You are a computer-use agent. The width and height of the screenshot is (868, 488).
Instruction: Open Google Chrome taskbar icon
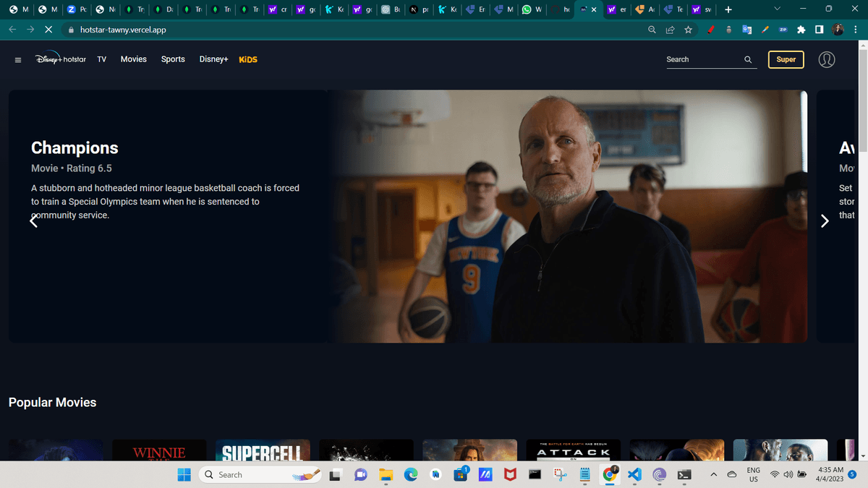click(x=610, y=474)
